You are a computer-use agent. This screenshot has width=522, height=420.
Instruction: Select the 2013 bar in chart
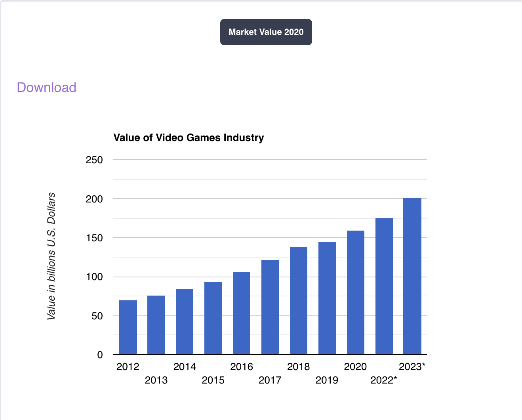(156, 325)
